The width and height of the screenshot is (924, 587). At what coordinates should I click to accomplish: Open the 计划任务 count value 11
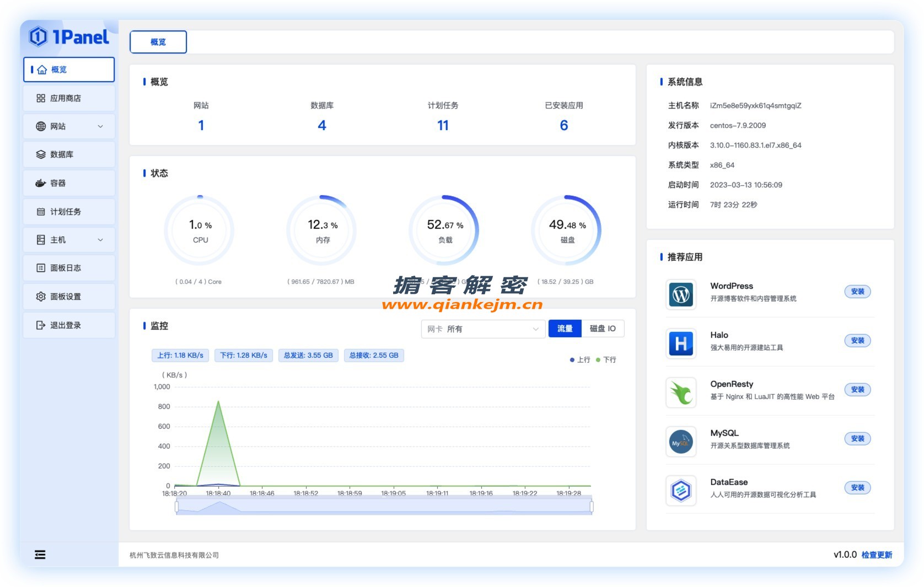click(x=443, y=126)
